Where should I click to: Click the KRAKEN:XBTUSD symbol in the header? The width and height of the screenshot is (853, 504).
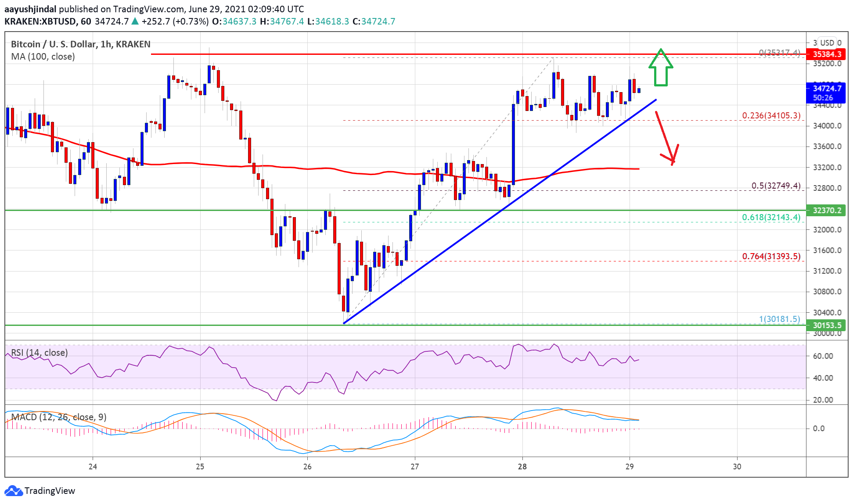(x=41, y=21)
